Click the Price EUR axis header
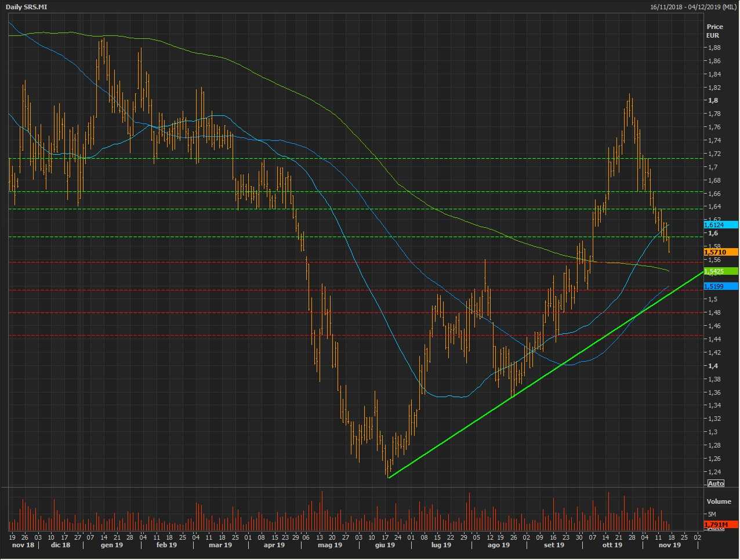 [x=714, y=31]
